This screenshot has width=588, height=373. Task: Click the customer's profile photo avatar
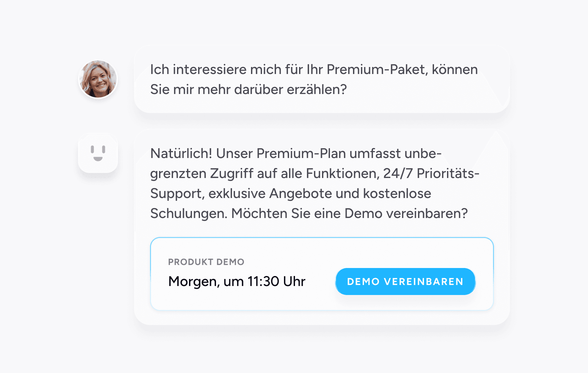(98, 79)
